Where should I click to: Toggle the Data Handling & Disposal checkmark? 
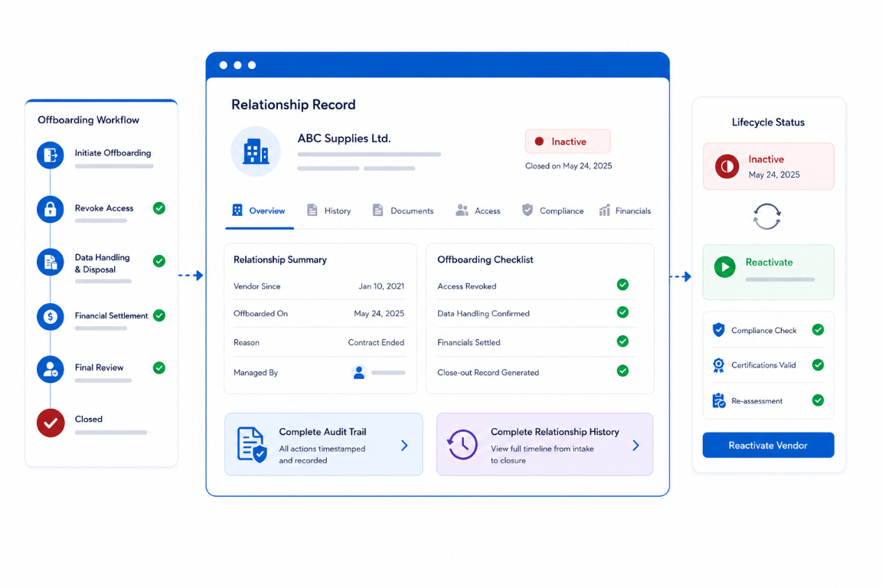tap(159, 261)
